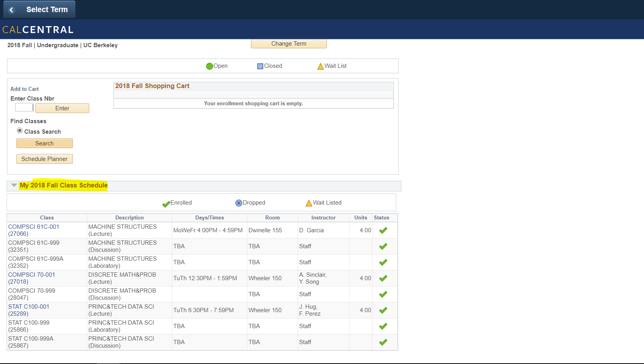Click the Open green circle legend icon
Viewport: 644px width, 364px height.
210,66
